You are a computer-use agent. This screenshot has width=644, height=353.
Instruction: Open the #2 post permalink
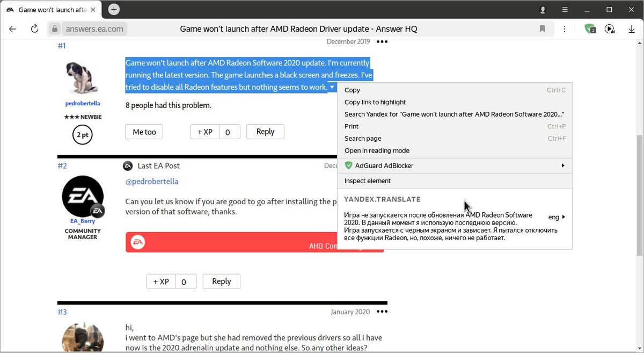pos(62,165)
